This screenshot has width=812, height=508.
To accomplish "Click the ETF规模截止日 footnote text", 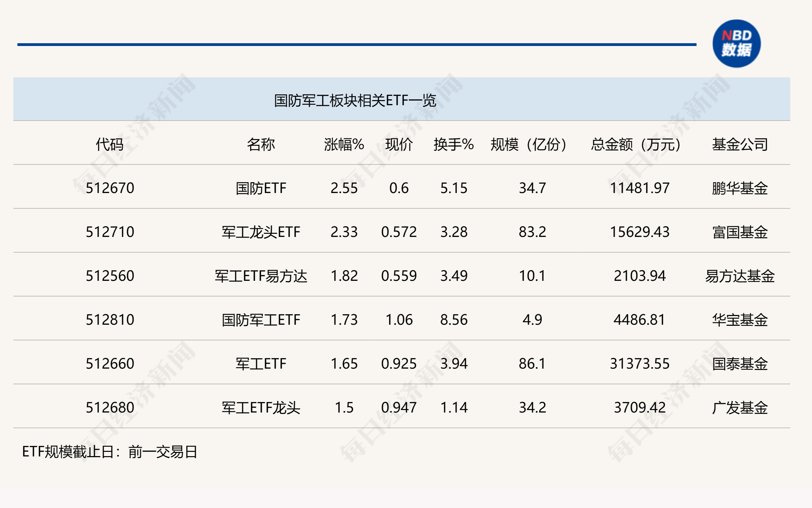I will 110,452.
